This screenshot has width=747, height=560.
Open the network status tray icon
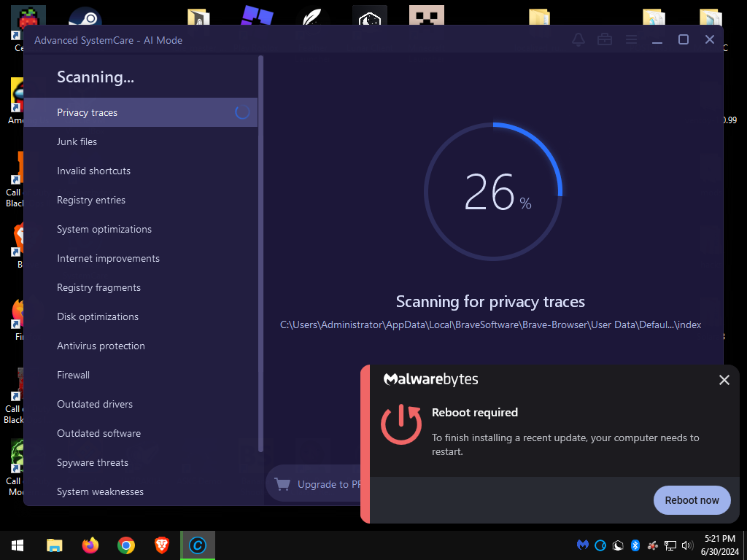point(670,545)
